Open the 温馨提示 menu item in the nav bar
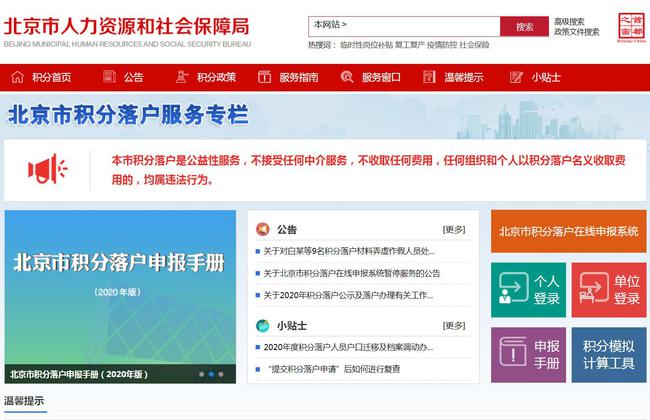The height and width of the screenshot is (420, 650). (x=463, y=77)
